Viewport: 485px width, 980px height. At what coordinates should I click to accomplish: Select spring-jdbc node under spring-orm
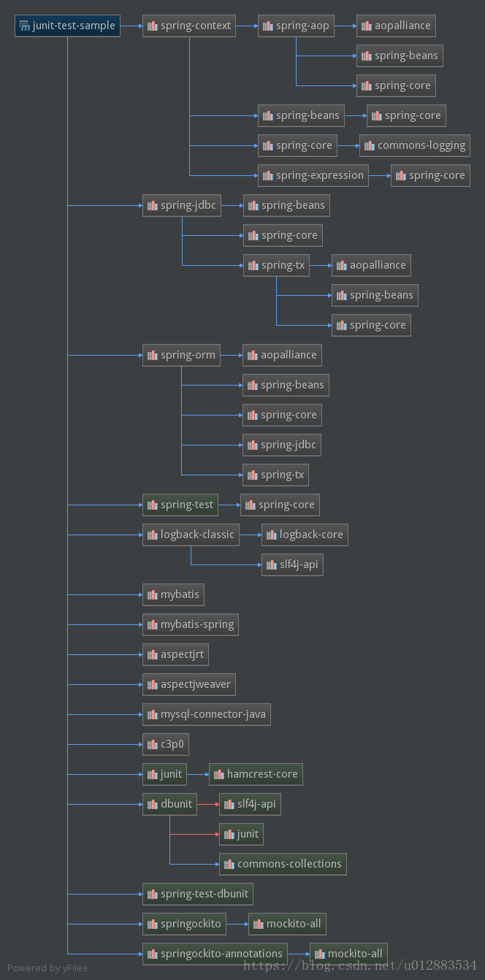coord(283,445)
